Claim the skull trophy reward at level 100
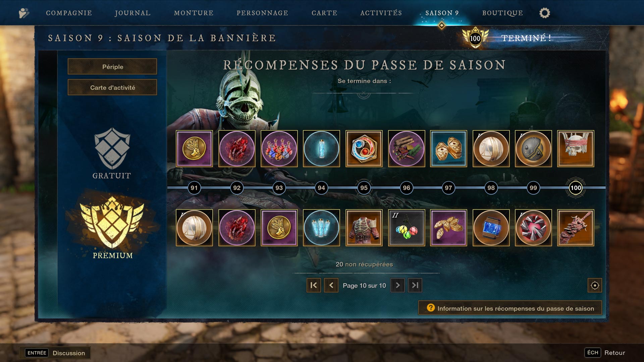The image size is (644, 362). click(x=576, y=148)
